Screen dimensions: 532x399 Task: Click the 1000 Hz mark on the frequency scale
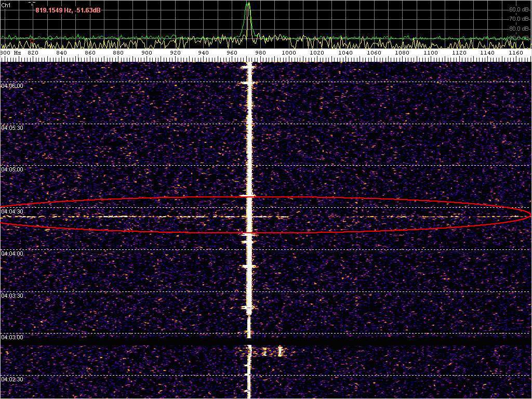point(289,52)
